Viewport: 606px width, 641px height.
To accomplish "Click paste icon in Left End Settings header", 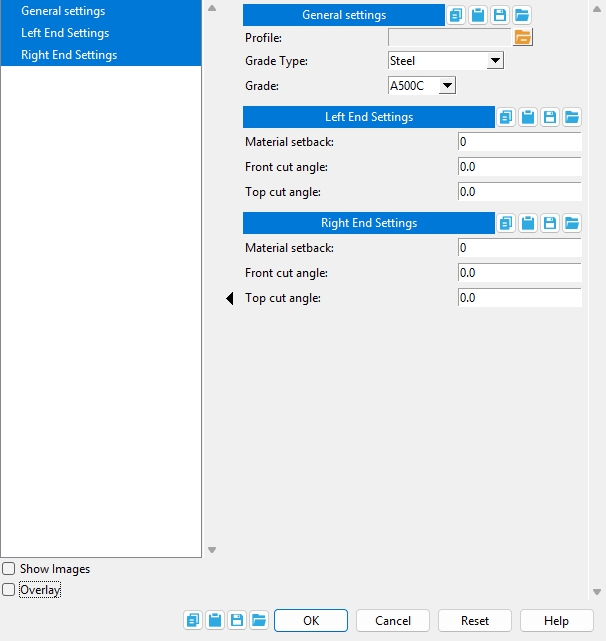I will [x=528, y=117].
